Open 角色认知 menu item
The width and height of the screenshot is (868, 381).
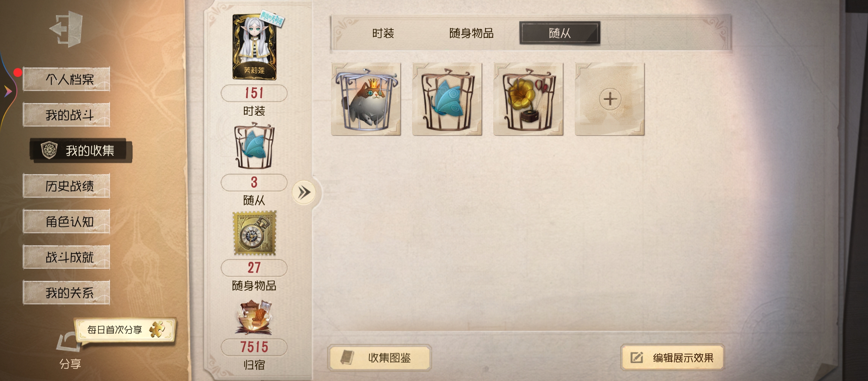click(x=66, y=222)
